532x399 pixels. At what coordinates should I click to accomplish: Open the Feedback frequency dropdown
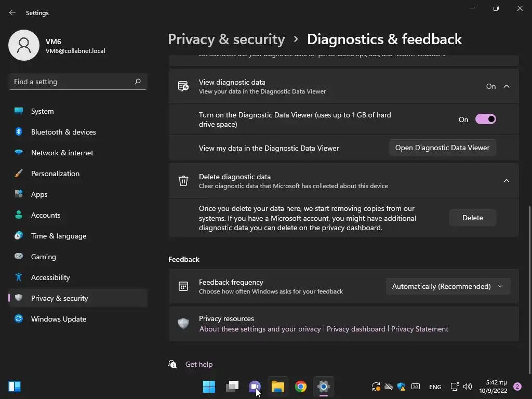448,286
